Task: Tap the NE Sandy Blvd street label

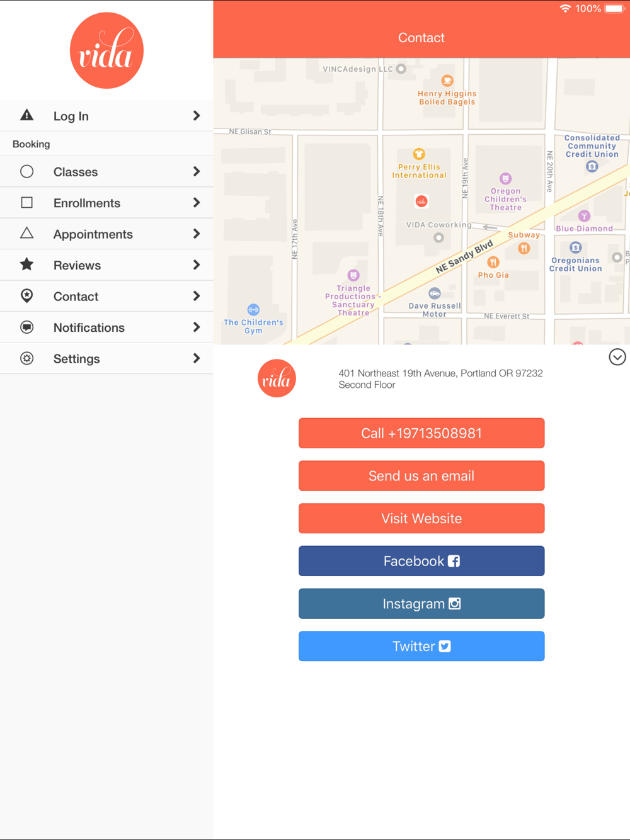Action: tap(464, 256)
